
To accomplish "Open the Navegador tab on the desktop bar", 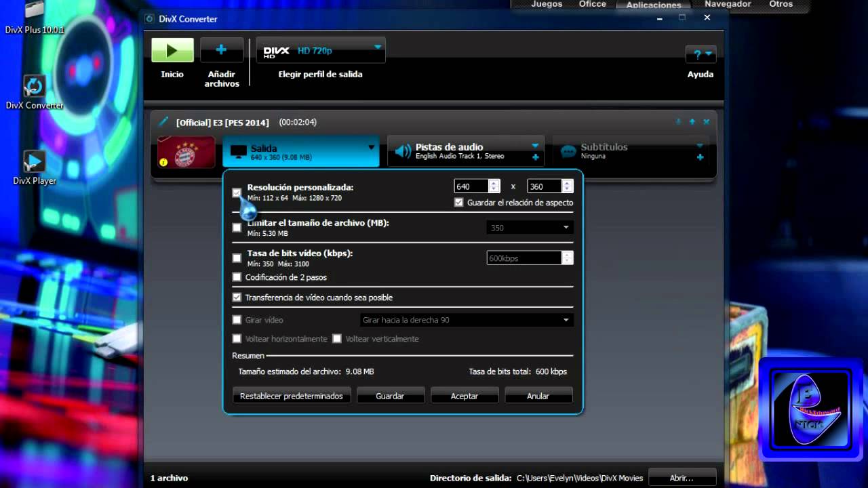I will point(728,4).
